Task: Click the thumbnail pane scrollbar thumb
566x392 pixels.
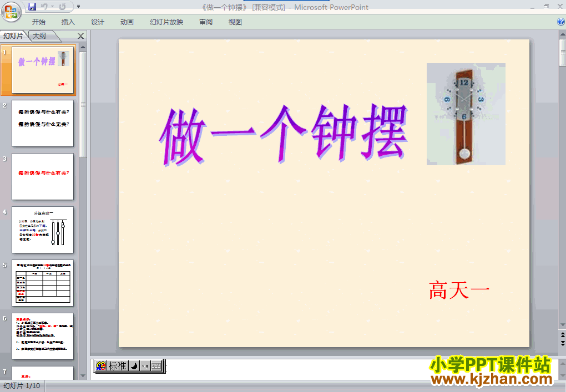Action: point(83,105)
